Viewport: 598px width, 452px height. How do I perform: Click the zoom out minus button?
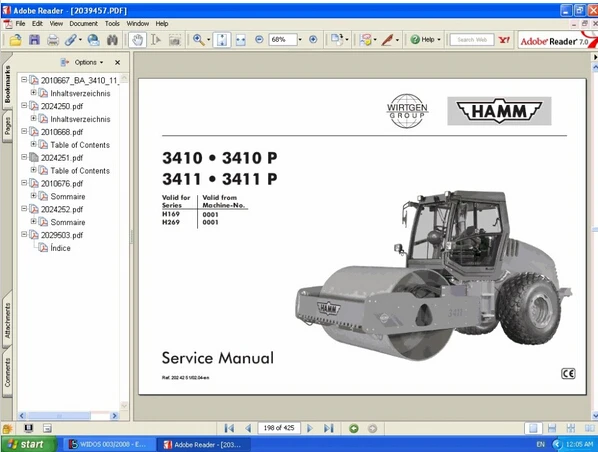259,40
